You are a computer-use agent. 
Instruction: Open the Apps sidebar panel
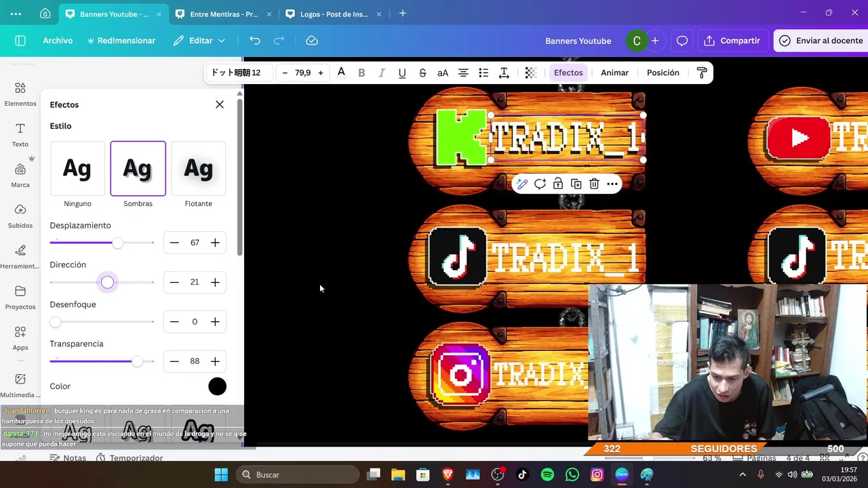point(20,338)
